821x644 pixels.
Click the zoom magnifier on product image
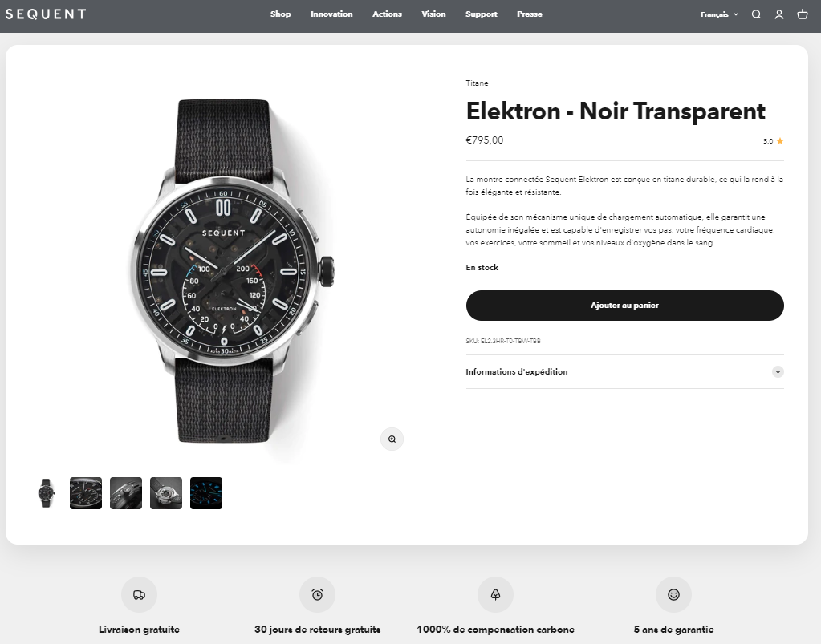[392, 439]
